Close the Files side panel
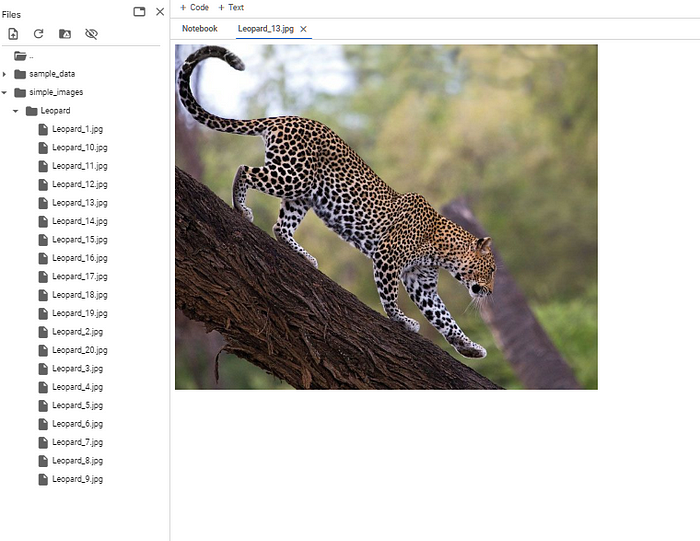The height and width of the screenshot is (541, 700). 160,12
